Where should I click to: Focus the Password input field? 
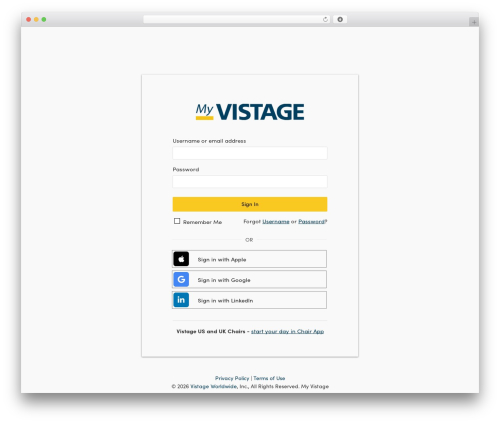250,182
